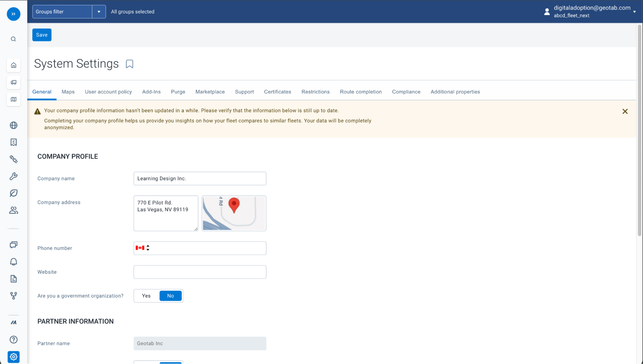This screenshot has height=364, width=643.
Task: Select the globe icon in the sidebar
Action: click(14, 125)
